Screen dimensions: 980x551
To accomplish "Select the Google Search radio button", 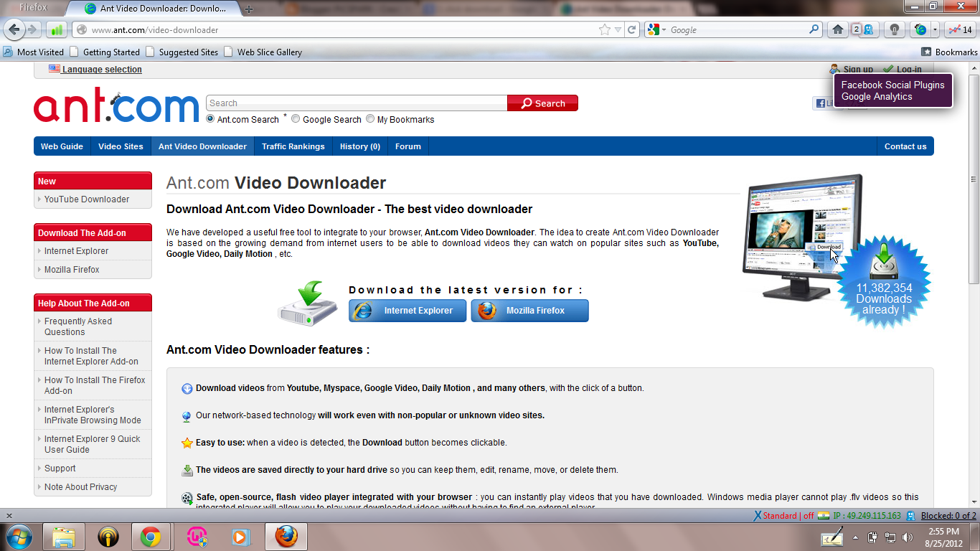I will [x=296, y=119].
